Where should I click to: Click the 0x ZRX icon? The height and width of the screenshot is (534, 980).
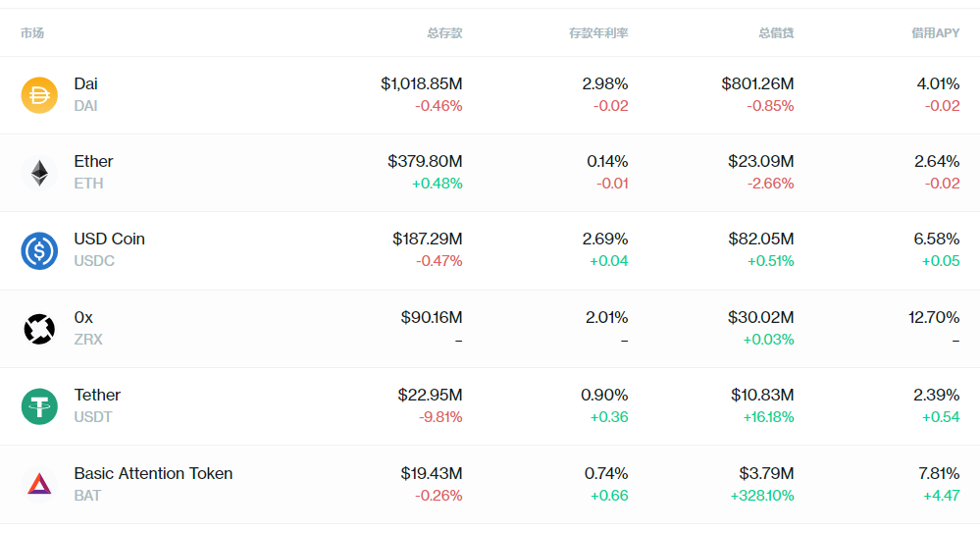(x=39, y=329)
